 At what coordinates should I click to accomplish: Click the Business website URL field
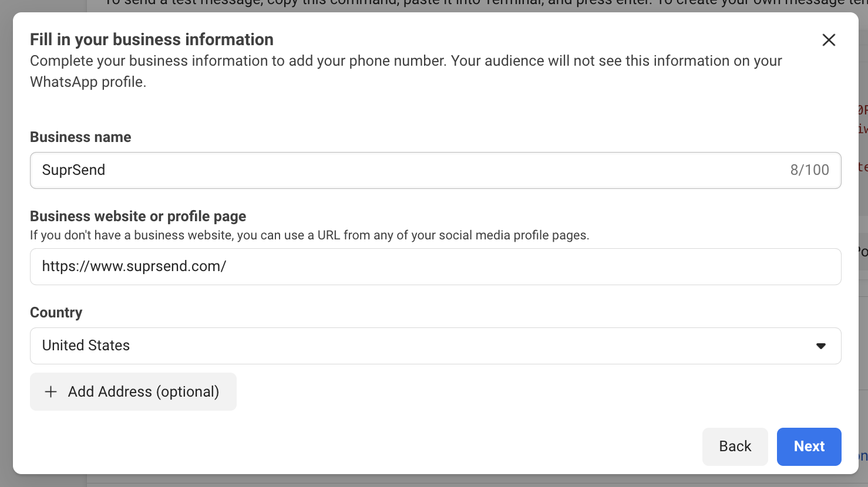pos(435,266)
